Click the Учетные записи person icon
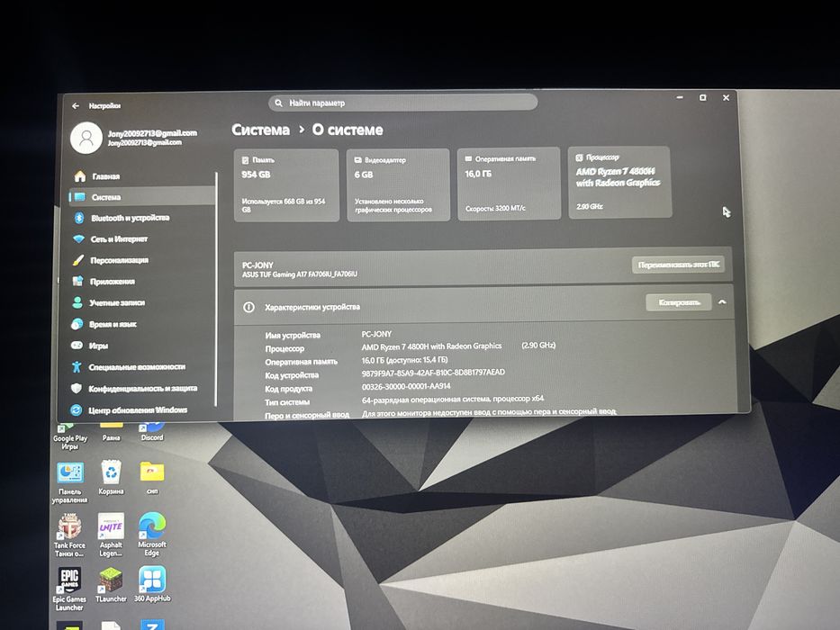Viewport: 840px width, 630px height. 77,302
